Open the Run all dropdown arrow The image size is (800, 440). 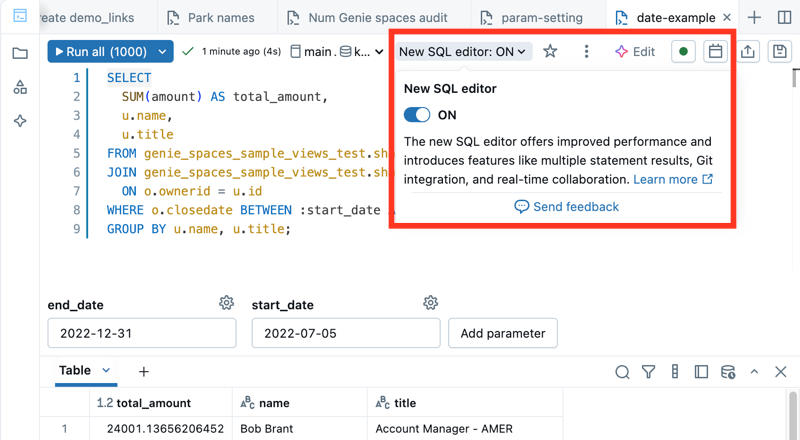(162, 52)
